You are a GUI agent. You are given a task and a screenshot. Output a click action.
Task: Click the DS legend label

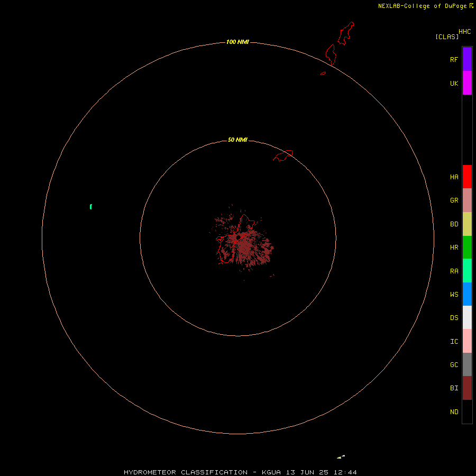pos(454,318)
